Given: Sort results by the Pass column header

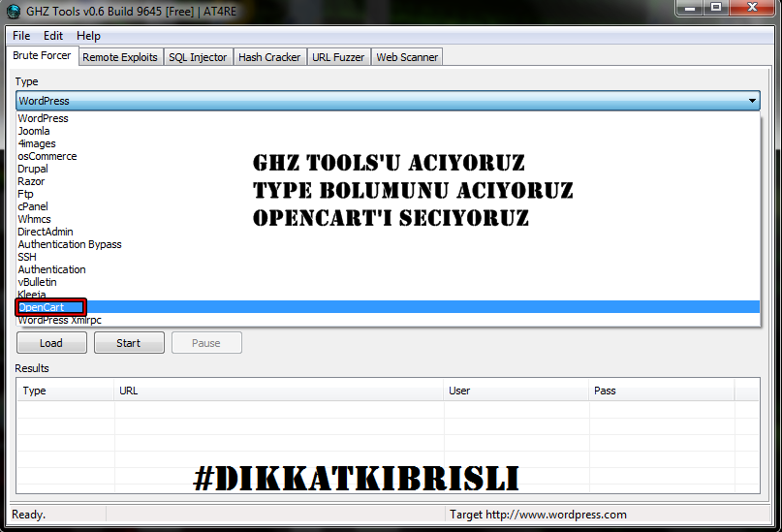Looking at the screenshot, I should click(x=661, y=391).
